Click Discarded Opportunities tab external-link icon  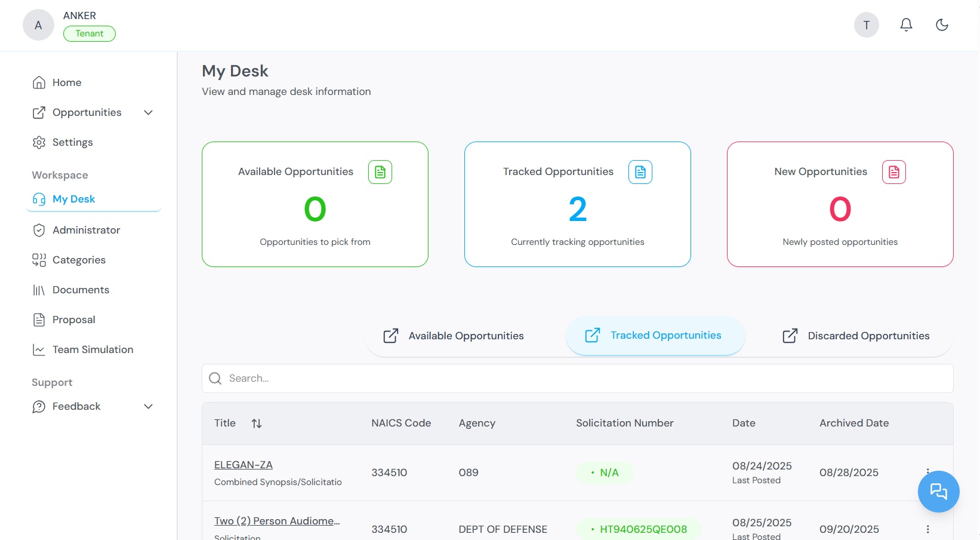pos(790,336)
